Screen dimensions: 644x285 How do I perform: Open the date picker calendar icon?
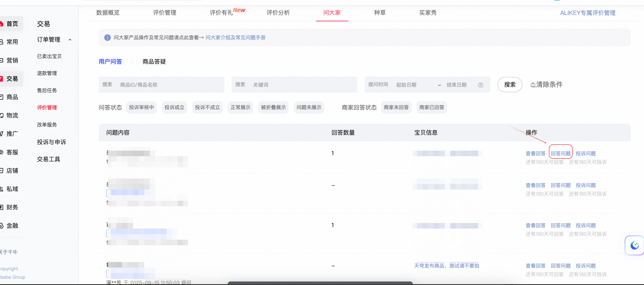(480, 85)
